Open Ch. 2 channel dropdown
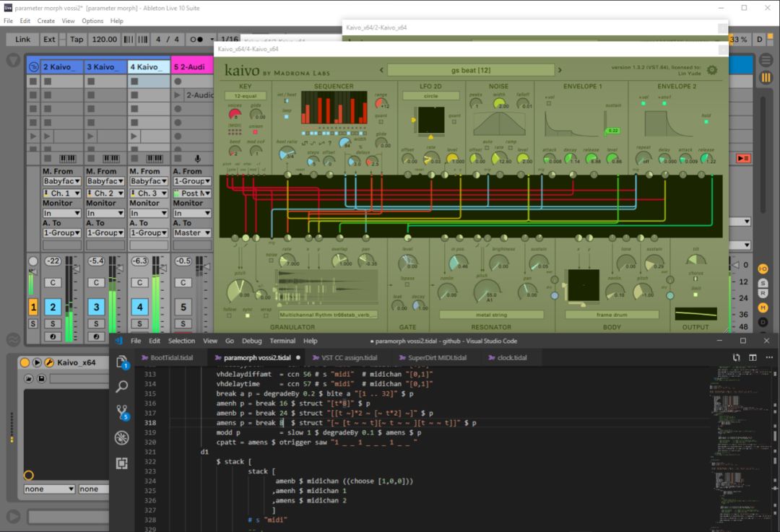This screenshot has width=780, height=532. click(x=105, y=193)
